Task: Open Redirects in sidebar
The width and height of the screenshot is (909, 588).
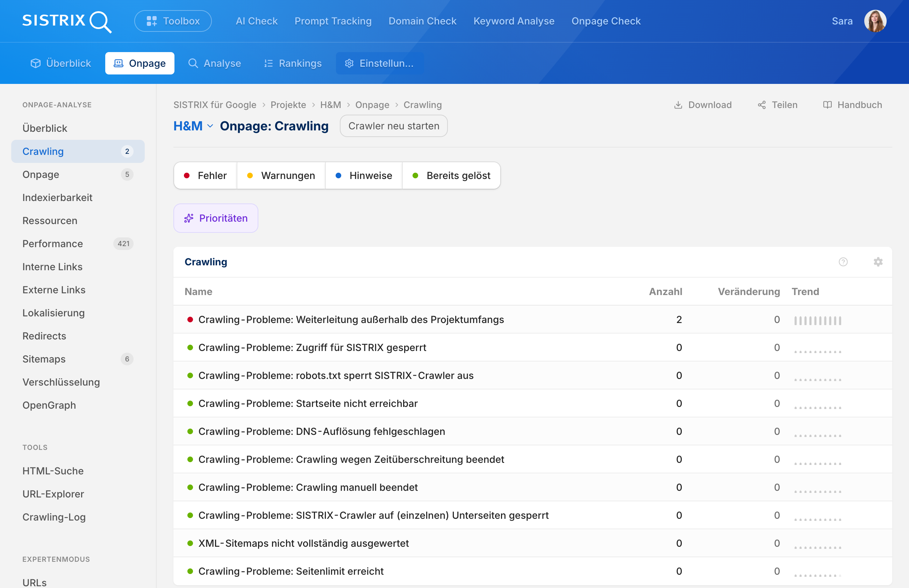Action: (x=78, y=336)
